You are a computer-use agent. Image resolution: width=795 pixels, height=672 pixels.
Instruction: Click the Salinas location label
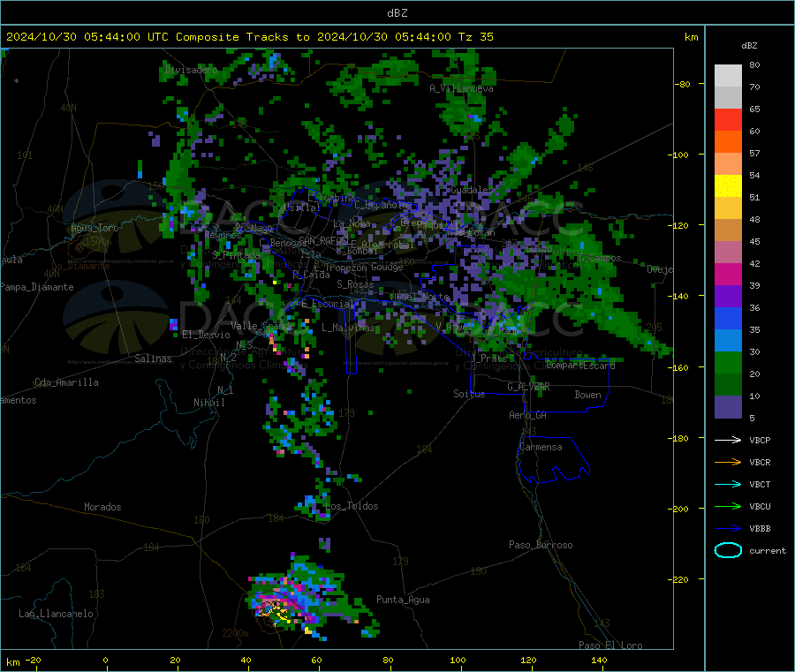coord(153,359)
